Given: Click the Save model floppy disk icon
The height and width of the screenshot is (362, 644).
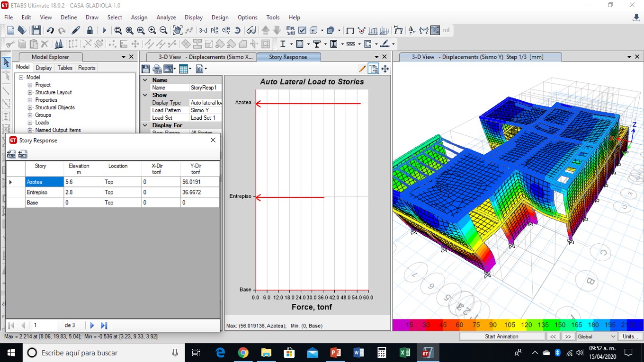Looking at the screenshot, I should [x=36, y=30].
